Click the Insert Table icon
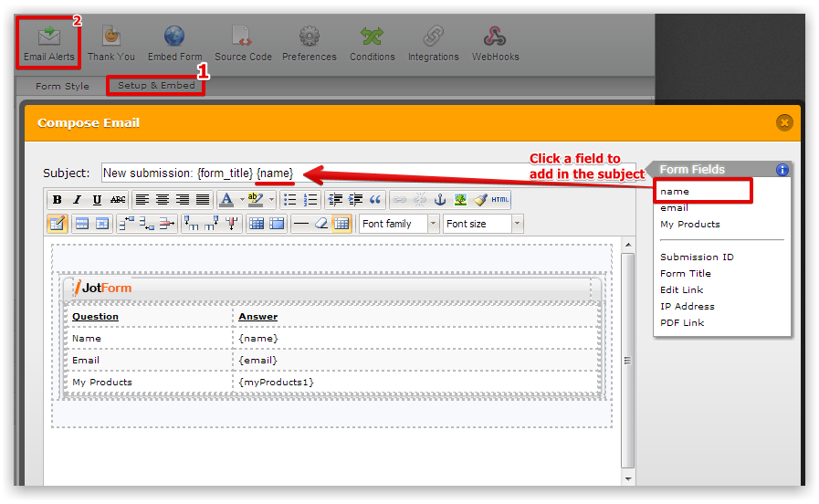 tap(57, 224)
